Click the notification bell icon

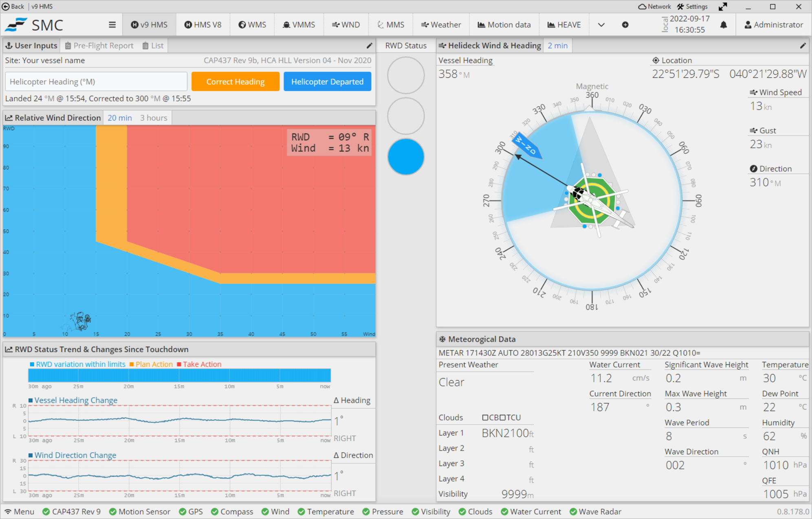[x=724, y=25]
